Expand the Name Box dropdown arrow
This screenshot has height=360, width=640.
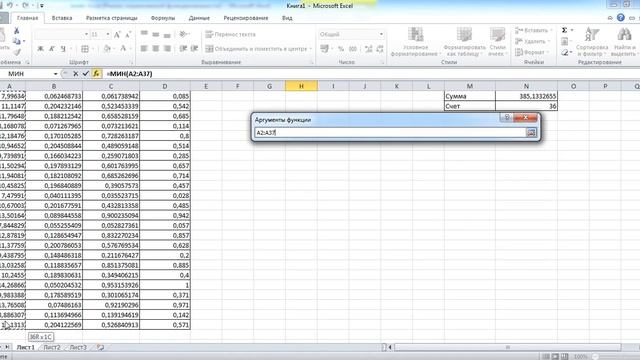tap(56, 74)
